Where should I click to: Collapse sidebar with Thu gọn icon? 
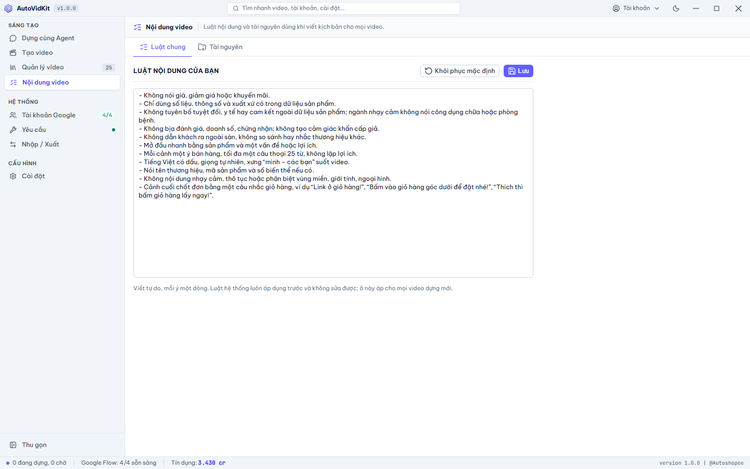click(13, 445)
